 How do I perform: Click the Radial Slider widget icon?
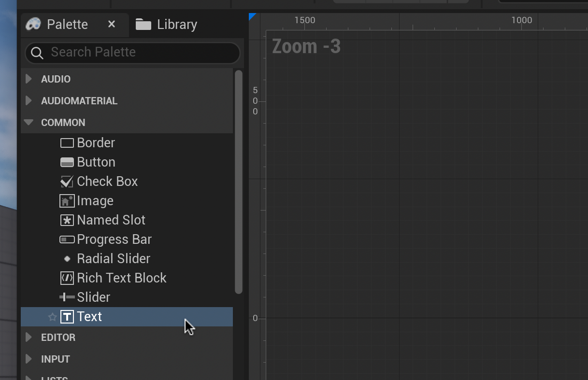click(67, 259)
